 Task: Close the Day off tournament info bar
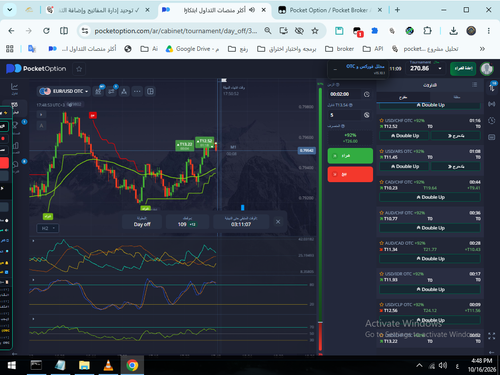coord(278,222)
